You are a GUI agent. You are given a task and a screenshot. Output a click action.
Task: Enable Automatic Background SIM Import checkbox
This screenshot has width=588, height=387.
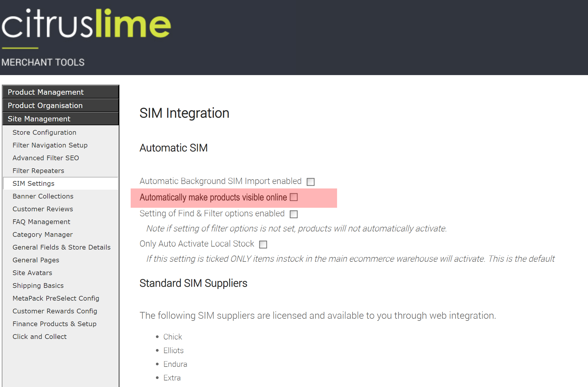pyautogui.click(x=311, y=182)
